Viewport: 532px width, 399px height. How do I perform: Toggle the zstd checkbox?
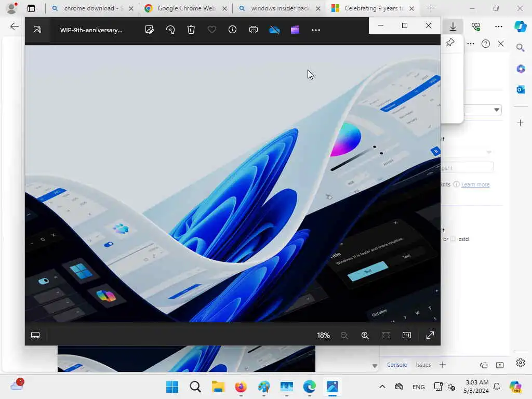pyautogui.click(x=453, y=239)
